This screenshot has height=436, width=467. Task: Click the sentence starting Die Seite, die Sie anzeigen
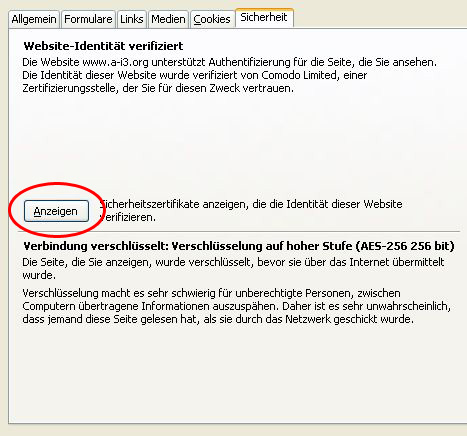tap(233, 269)
